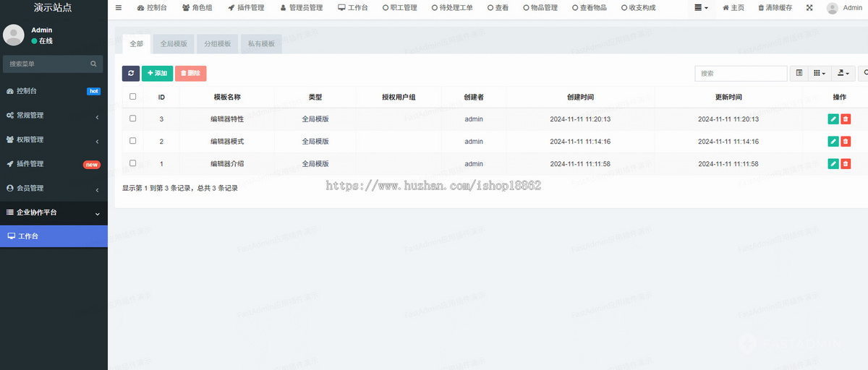Open 物品管理 in the top navigation
Screen dimensions: 868x370
[x=540, y=8]
